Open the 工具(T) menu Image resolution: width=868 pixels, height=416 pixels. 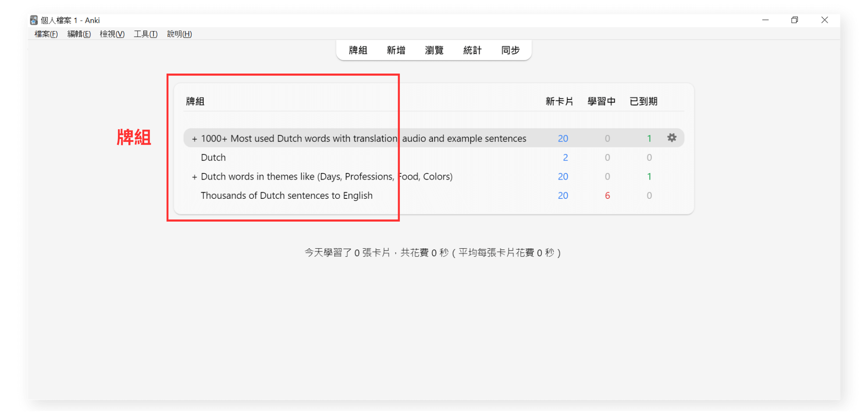tap(146, 34)
